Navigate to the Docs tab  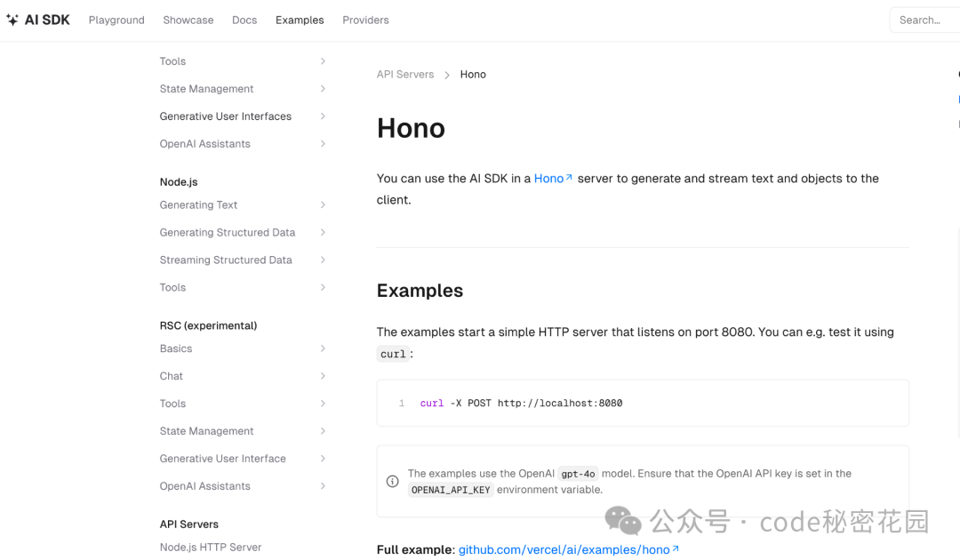[x=244, y=20]
